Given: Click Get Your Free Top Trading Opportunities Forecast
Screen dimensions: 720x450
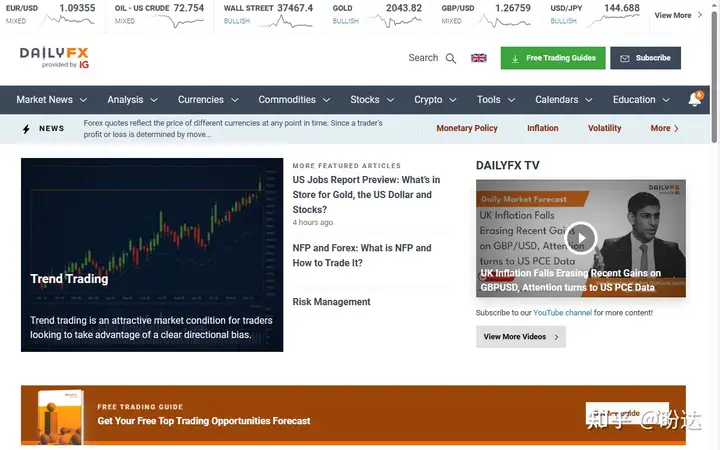Looking at the screenshot, I should click(x=203, y=421).
